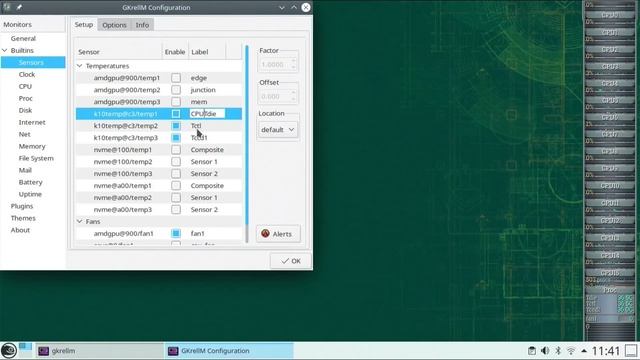Enable nvme@100/temp1 Composite sensor

pyautogui.click(x=176, y=149)
